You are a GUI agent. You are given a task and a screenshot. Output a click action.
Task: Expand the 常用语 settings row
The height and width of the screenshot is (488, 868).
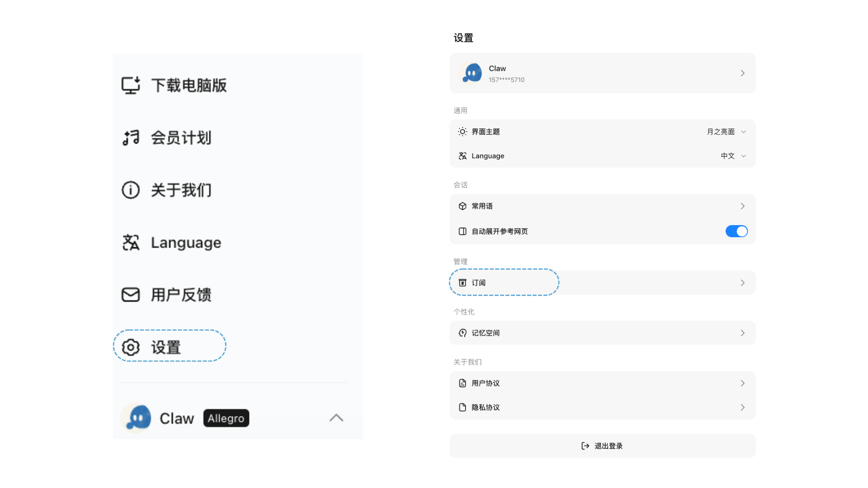coord(601,206)
